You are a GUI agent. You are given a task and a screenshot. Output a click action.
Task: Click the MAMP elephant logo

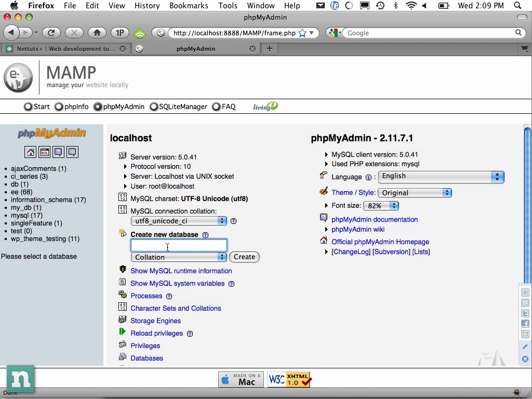point(18,78)
